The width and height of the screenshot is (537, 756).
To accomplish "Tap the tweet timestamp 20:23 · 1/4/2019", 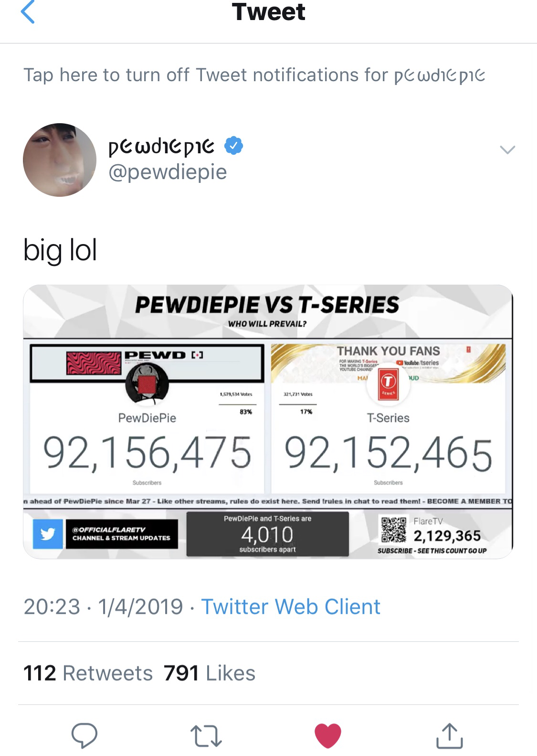I will 103,607.
